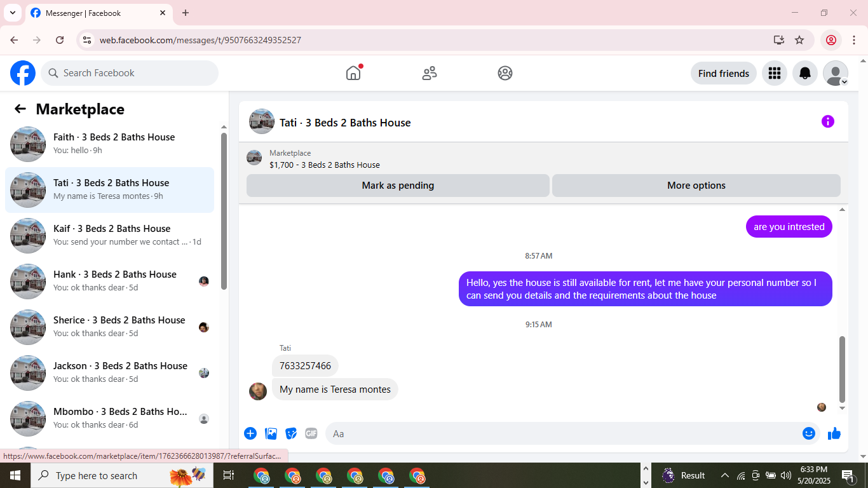Bookmark this page with star icon
Image resolution: width=868 pixels, height=488 pixels.
click(799, 40)
